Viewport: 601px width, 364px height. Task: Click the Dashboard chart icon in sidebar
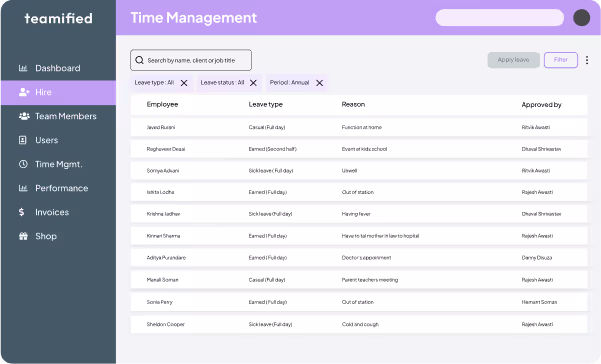click(23, 68)
